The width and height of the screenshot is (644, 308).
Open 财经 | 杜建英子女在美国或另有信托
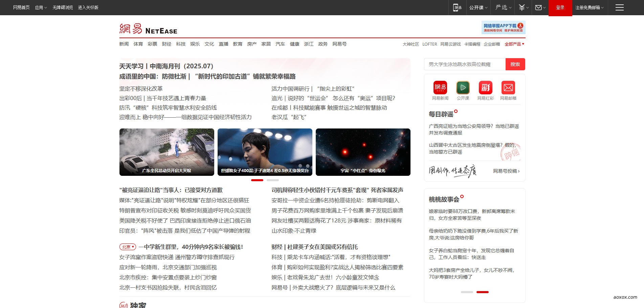[x=314, y=247]
